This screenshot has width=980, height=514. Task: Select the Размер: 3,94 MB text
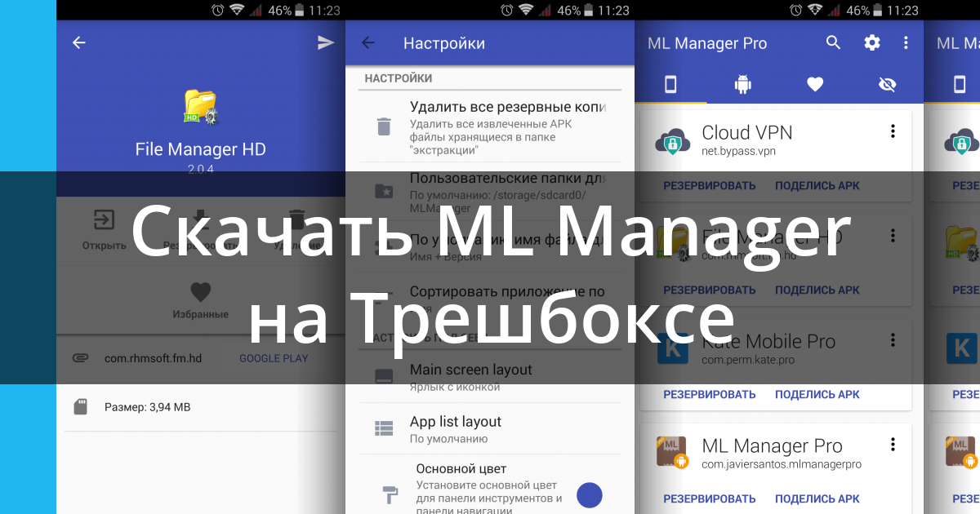(147, 406)
